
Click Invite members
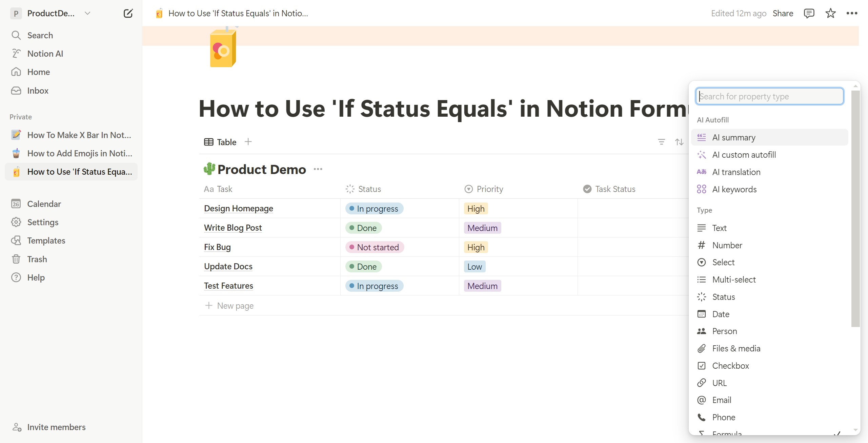click(49, 427)
